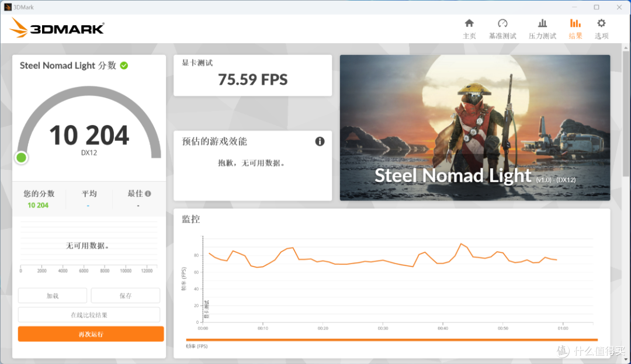The height and width of the screenshot is (364, 631).
Task: Click the Steel Nomad Light artwork thumbnail
Action: pos(475,128)
